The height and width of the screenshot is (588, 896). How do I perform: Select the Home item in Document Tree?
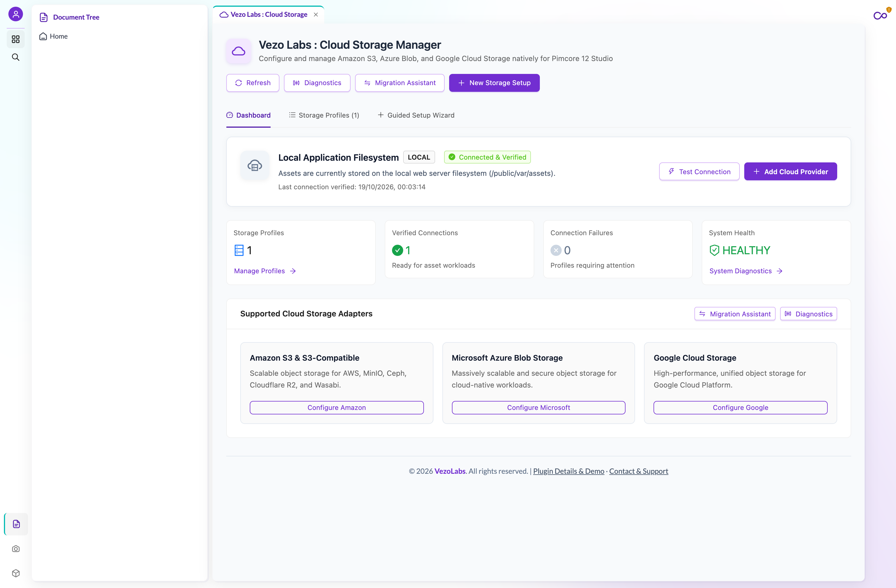(53, 36)
